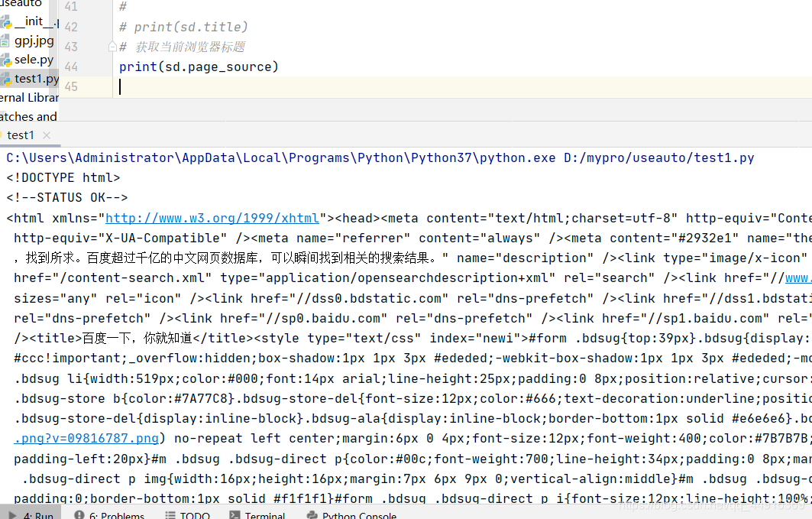812x519 pixels.
Task: Click the External Libraries tree node
Action: [29, 98]
